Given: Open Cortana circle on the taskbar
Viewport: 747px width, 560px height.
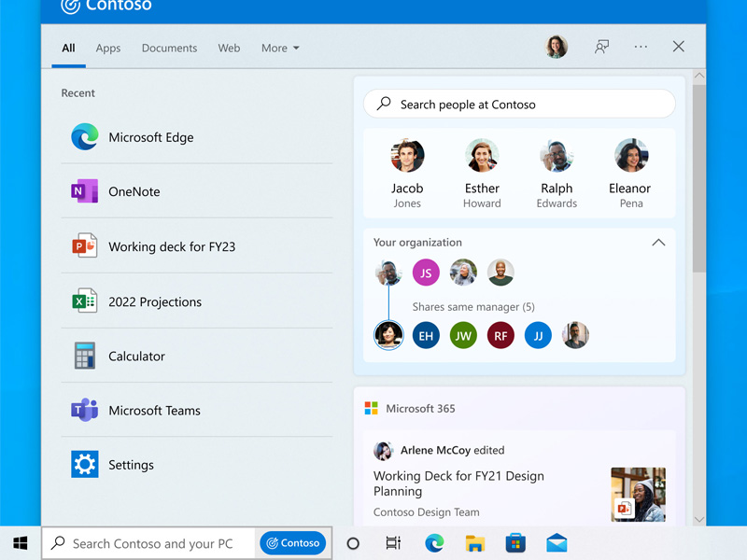Looking at the screenshot, I should (353, 543).
